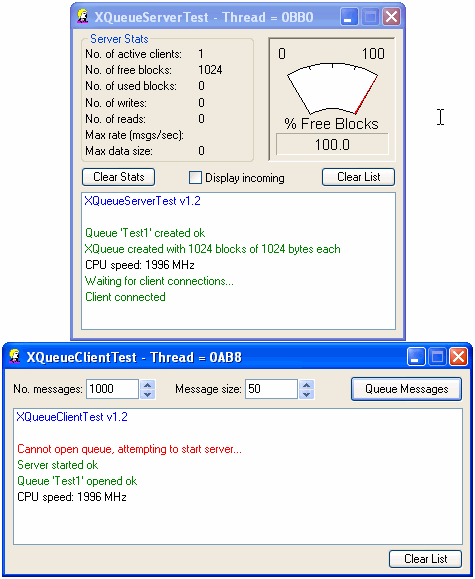Increase No. messages with up arrow
The width and height of the screenshot is (475, 579).
pos(147,385)
